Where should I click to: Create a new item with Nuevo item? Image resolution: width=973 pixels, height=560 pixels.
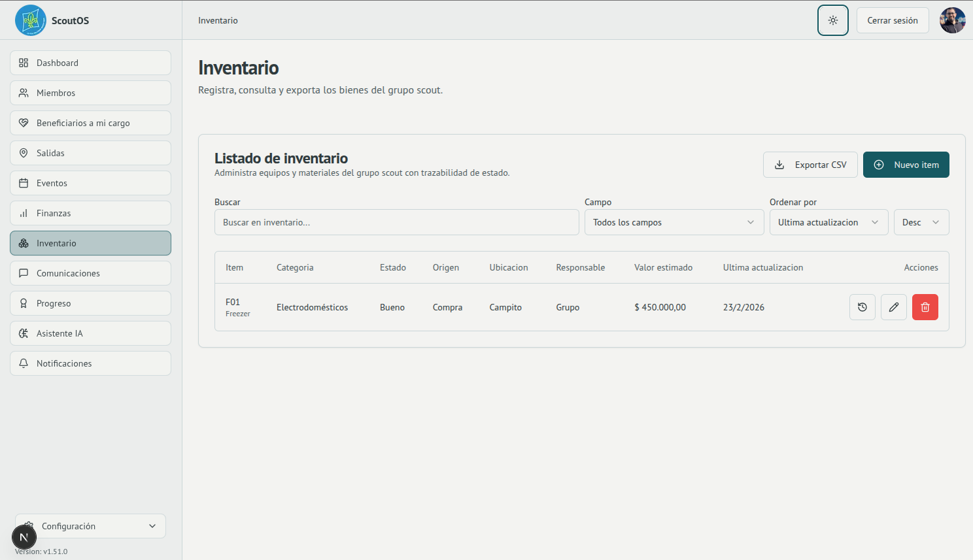[906, 165]
